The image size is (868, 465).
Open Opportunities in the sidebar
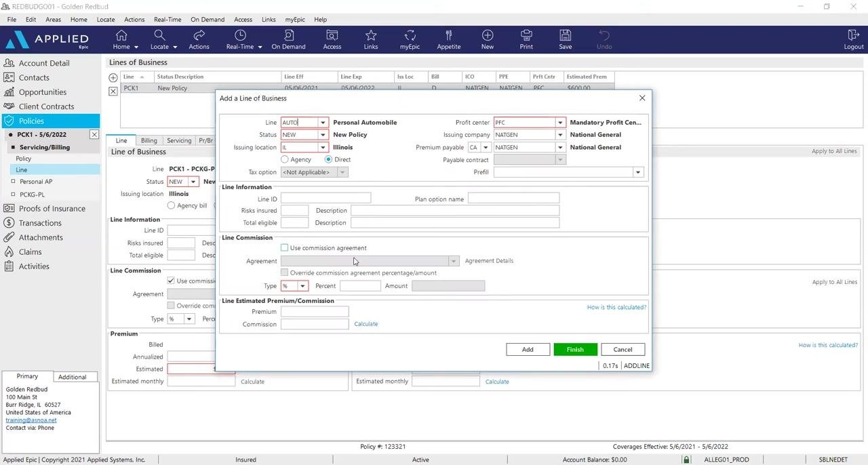pos(43,92)
